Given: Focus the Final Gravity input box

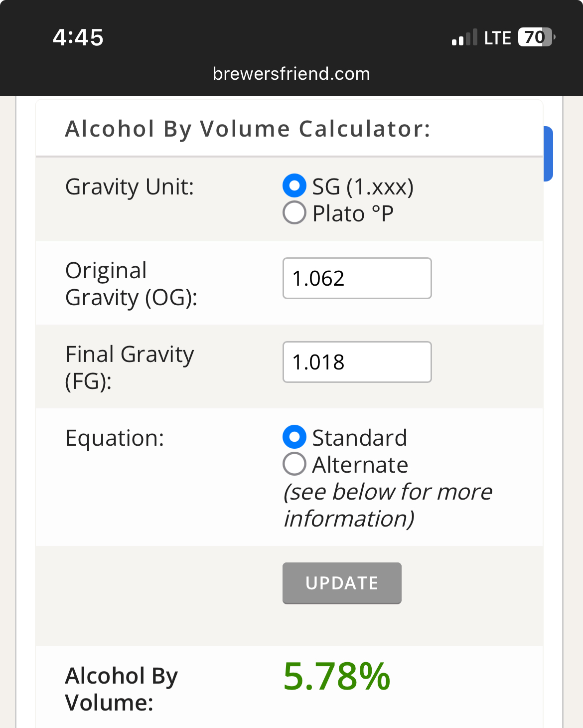Looking at the screenshot, I should click(x=357, y=362).
